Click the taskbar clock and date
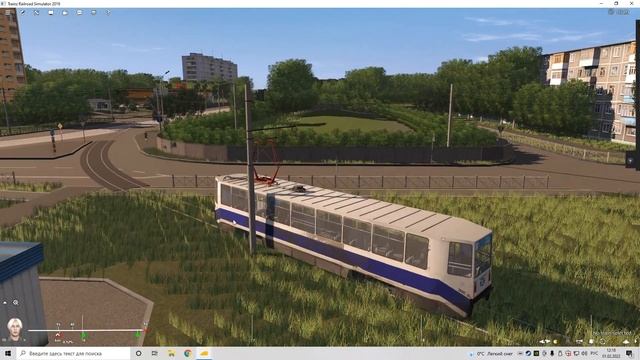The image size is (640, 360). pos(611,353)
